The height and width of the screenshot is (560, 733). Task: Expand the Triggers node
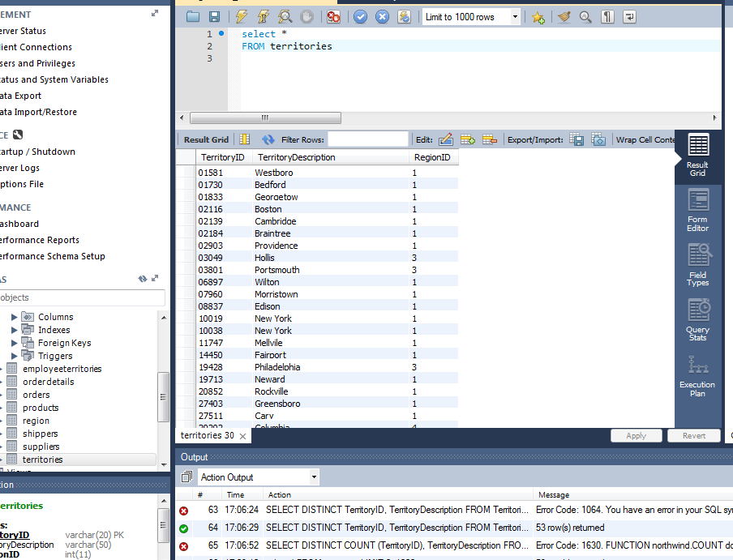(x=14, y=357)
